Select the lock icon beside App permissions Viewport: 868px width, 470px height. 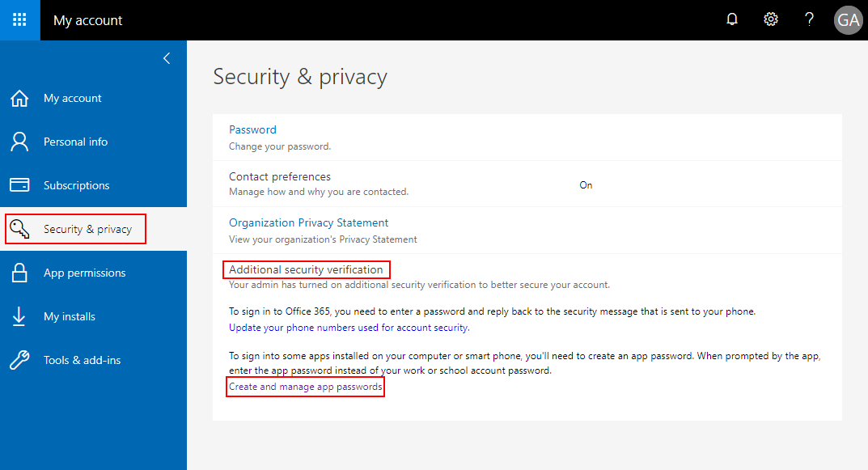pyautogui.click(x=19, y=273)
